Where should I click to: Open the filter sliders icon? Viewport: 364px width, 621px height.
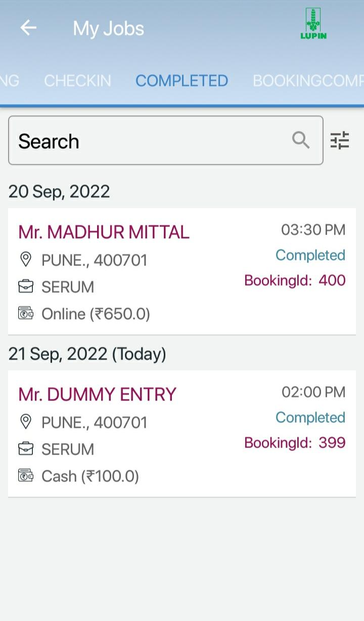click(x=340, y=141)
